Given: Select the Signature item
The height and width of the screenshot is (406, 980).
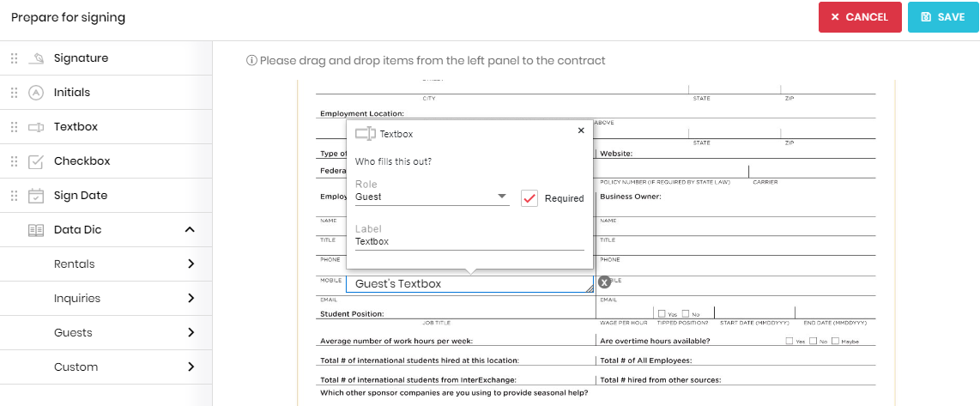Looking at the screenshot, I should click(106, 58).
